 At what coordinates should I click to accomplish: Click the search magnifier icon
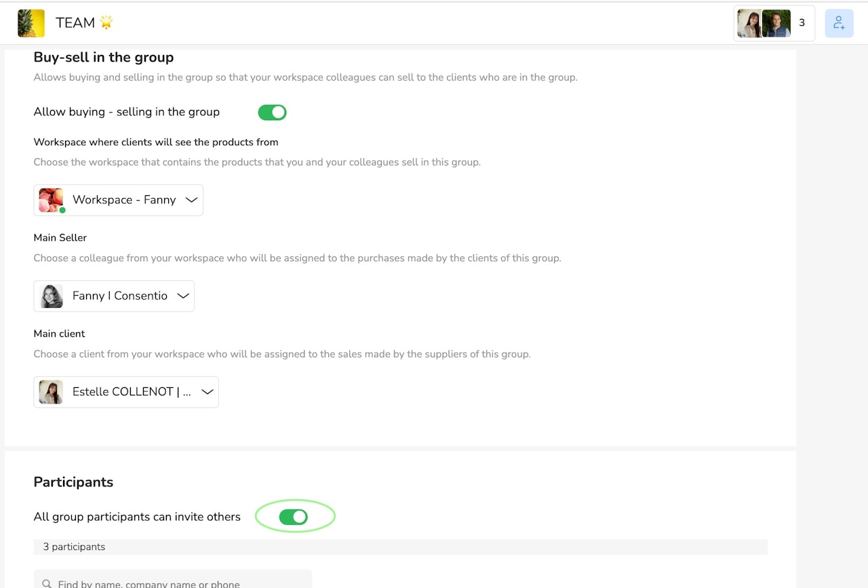(47, 583)
